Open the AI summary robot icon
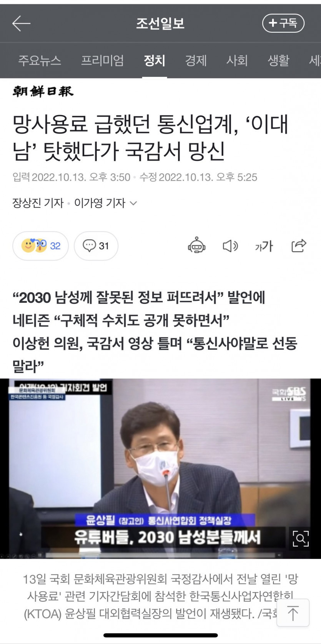Viewport: 321px width, 644px height. click(x=196, y=245)
